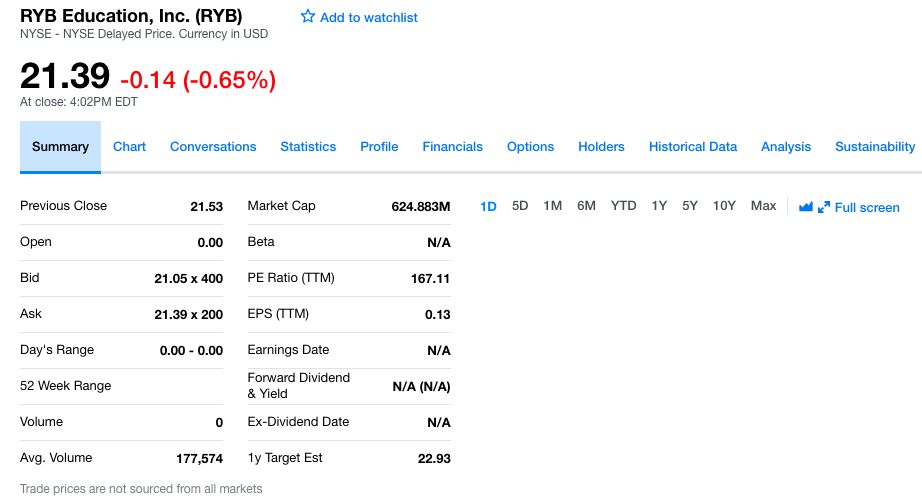
Task: Click the EPS (TTM) value 0.13
Action: (x=437, y=314)
